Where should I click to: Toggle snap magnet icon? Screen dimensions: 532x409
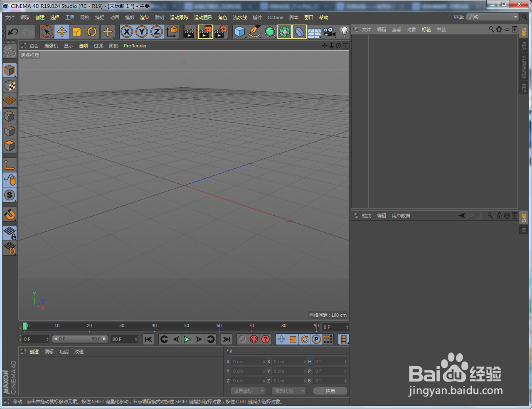10,214
